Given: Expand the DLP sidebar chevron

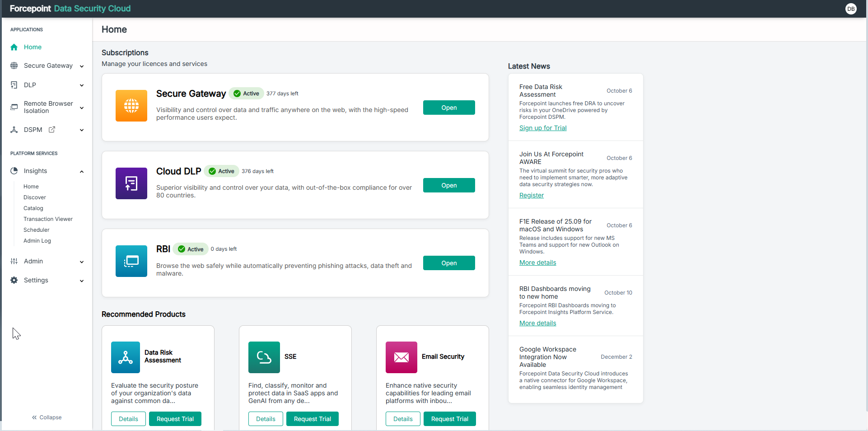Looking at the screenshot, I should 82,85.
